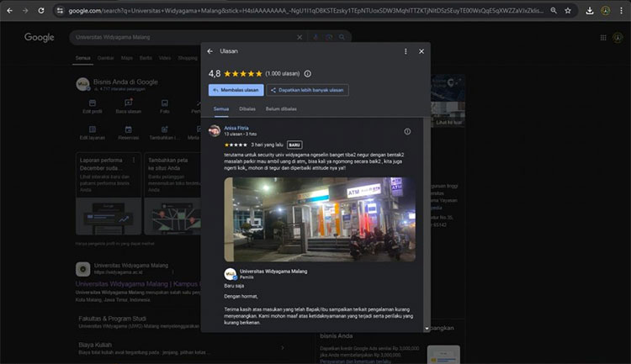Open Chrome three-dot menu
631x364 pixels.
tap(621, 11)
